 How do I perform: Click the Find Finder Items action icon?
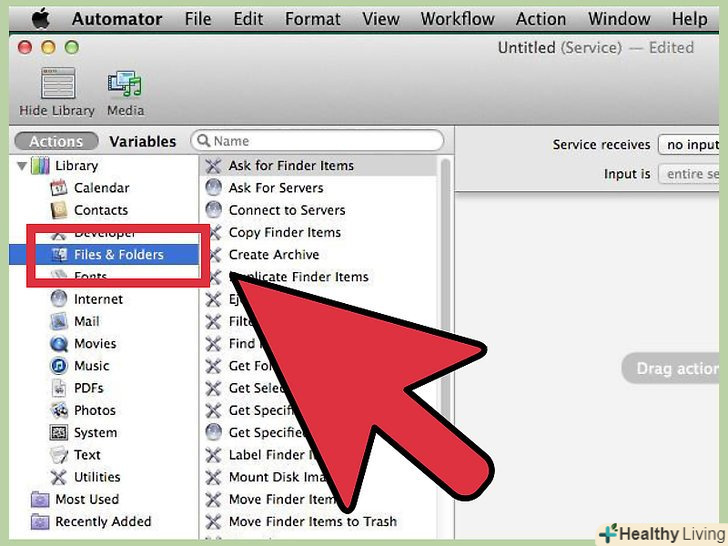click(x=213, y=344)
